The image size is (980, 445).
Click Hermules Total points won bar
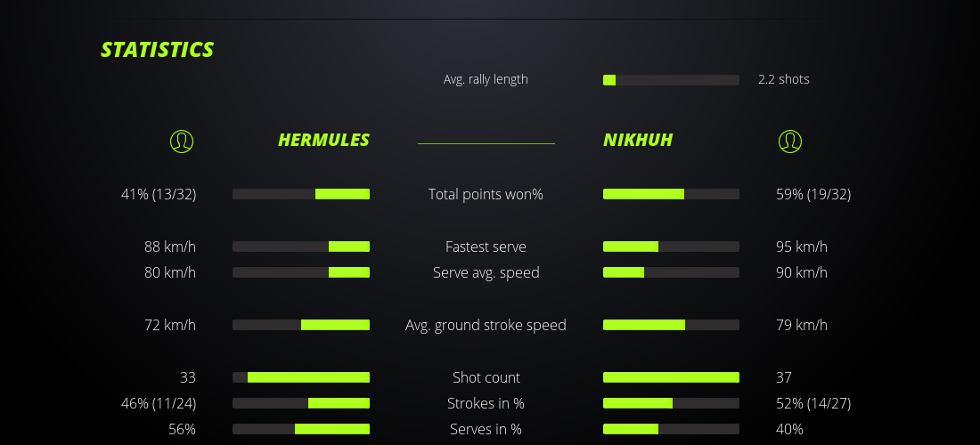pyautogui.click(x=301, y=194)
